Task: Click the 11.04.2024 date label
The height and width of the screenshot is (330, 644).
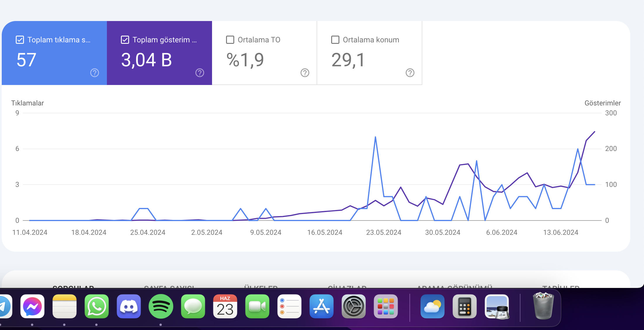Action: pyautogui.click(x=30, y=232)
